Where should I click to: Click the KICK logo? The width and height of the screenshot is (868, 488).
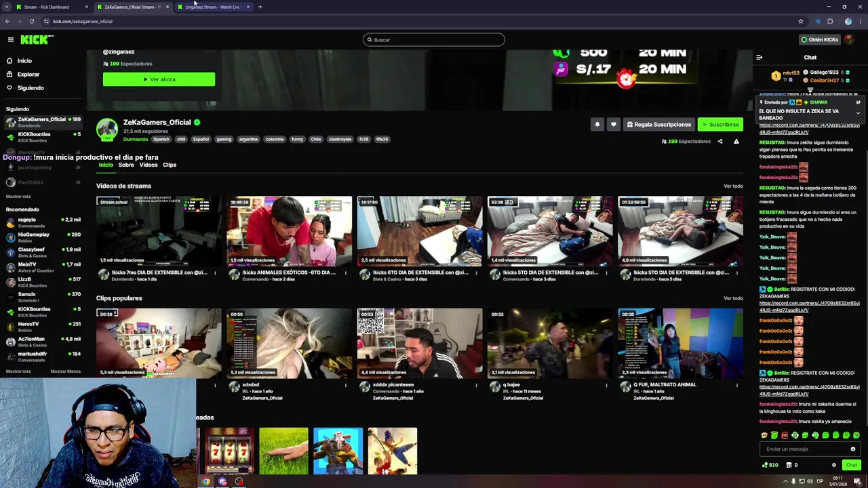pos(37,40)
